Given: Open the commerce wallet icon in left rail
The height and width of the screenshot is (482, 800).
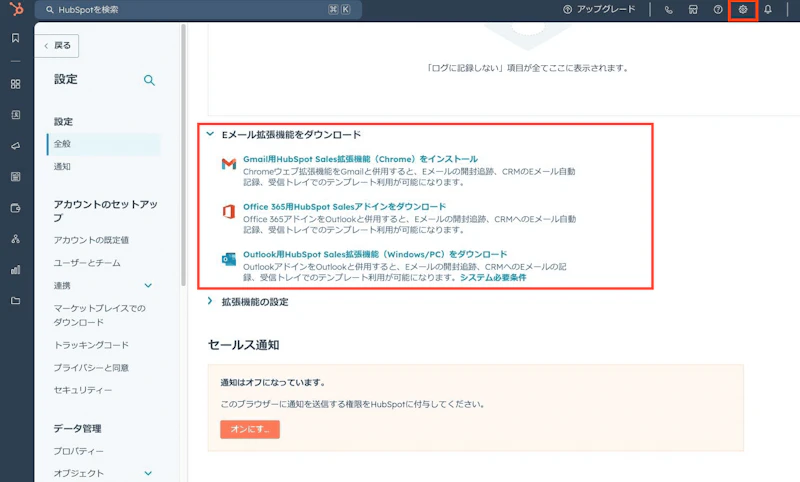Looking at the screenshot, I should [x=16, y=208].
